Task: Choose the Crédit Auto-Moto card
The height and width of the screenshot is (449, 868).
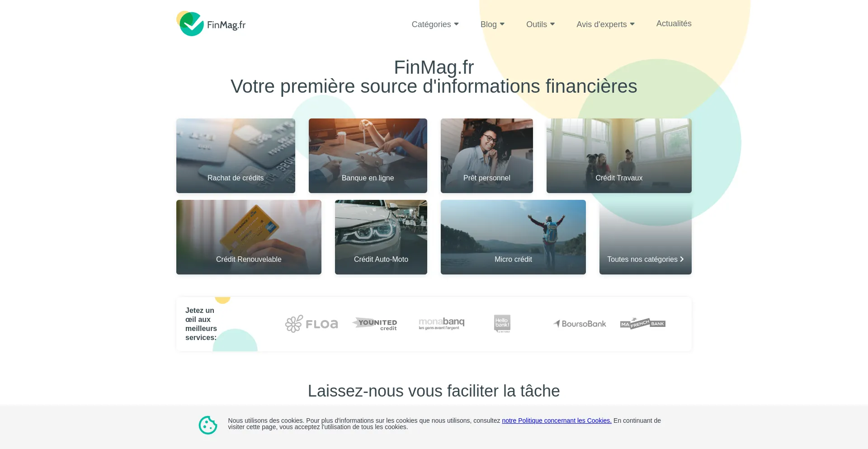Action: click(x=381, y=237)
